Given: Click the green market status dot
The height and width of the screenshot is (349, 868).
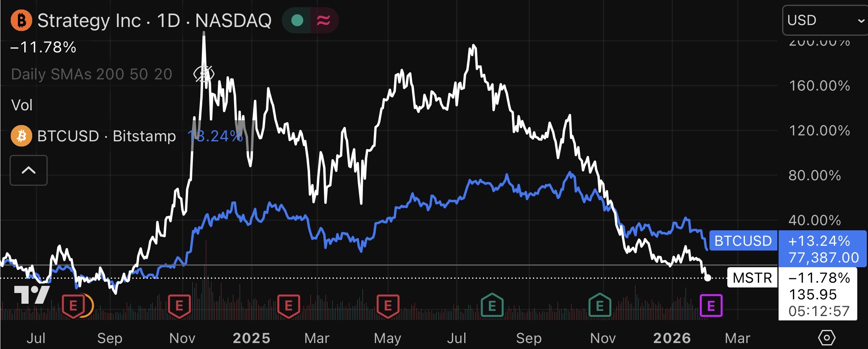Looking at the screenshot, I should [x=297, y=20].
